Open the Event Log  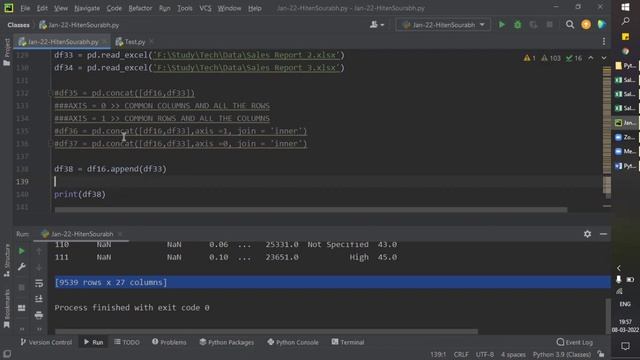pyautogui.click(x=575, y=342)
